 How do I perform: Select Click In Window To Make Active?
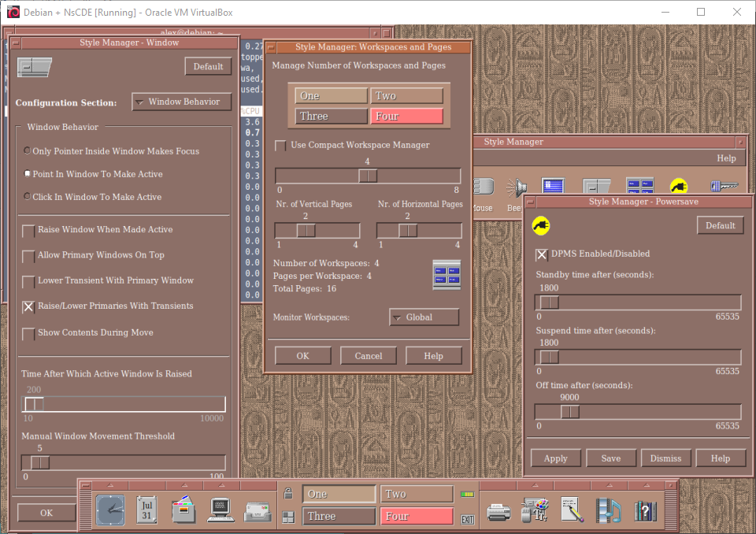[28, 197]
